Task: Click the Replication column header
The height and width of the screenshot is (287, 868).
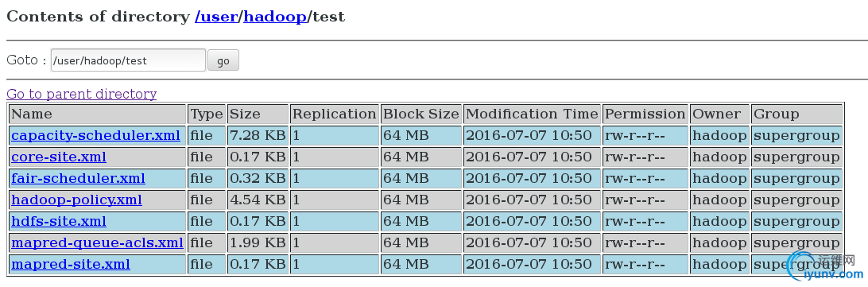Action: tap(335, 114)
